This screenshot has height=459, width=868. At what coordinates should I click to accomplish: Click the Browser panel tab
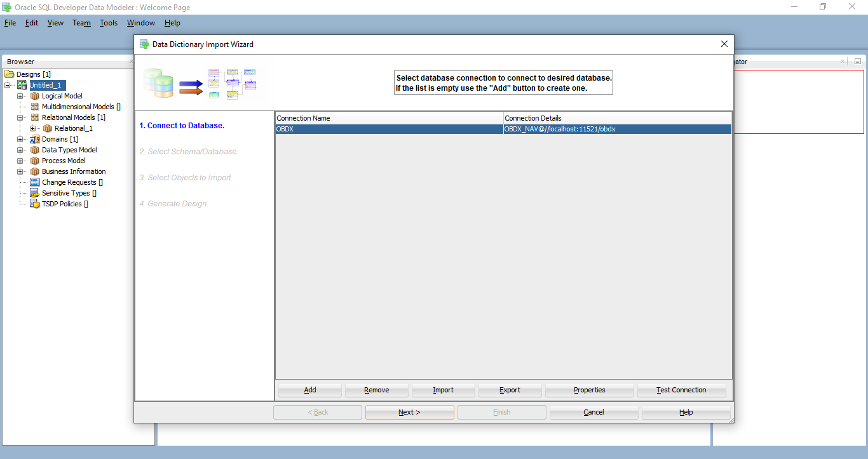point(21,62)
